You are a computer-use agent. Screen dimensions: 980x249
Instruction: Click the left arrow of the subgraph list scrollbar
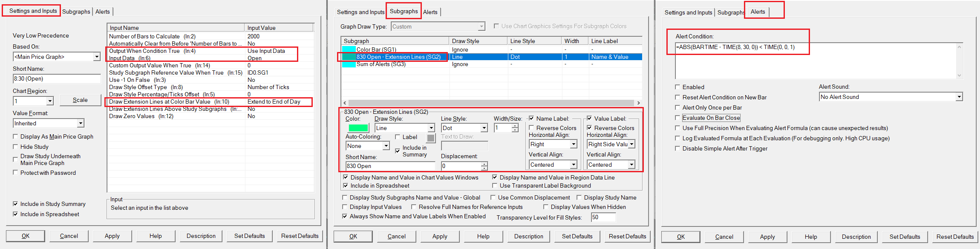(x=345, y=103)
